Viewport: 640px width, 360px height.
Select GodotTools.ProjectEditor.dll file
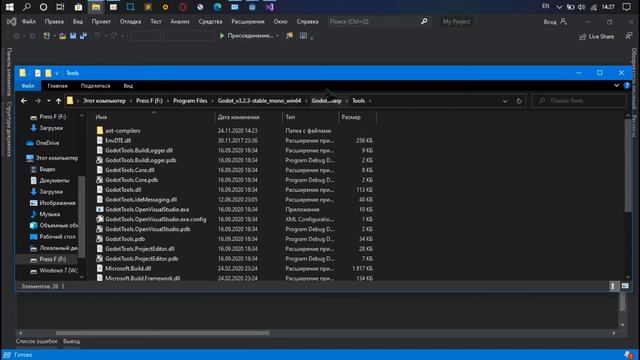[140, 249]
